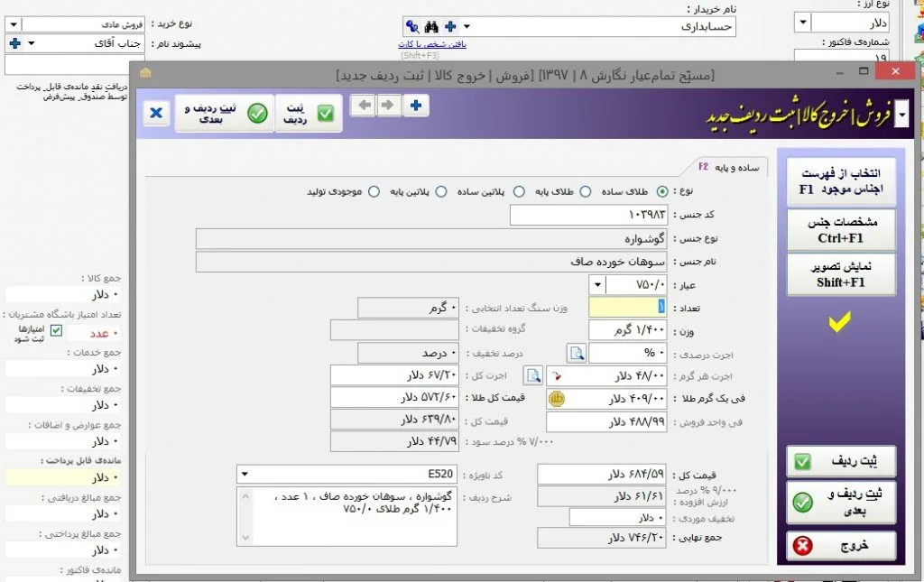
Task: Click the 'خروج' exit button
Action: [x=841, y=546]
